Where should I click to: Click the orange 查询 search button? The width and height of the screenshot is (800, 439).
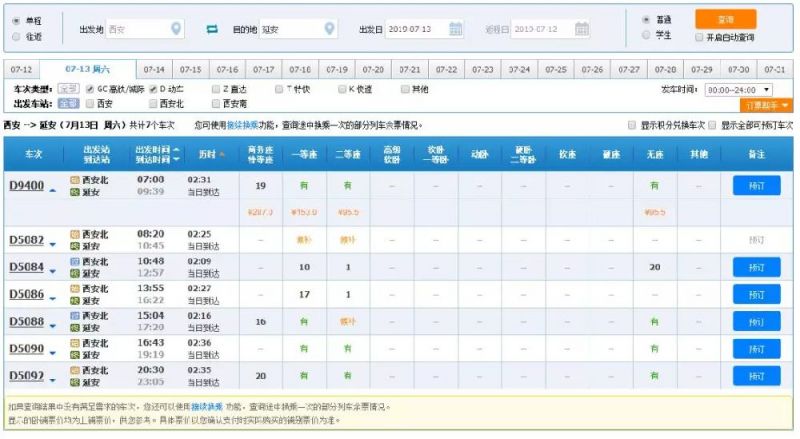coord(726,19)
